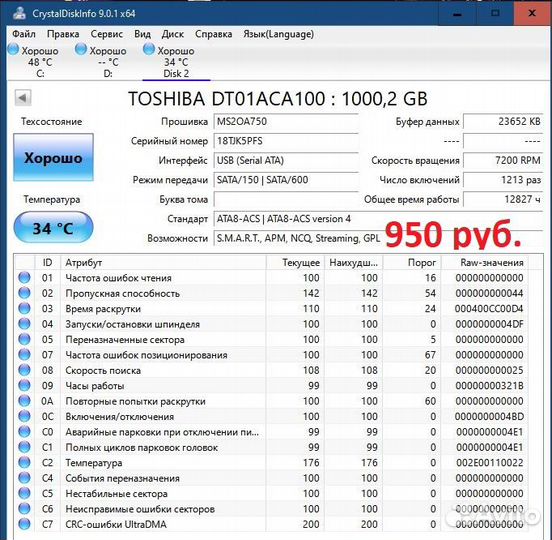Click status orb for attribute 04 row
The height and width of the screenshot is (540, 552).
pos(24,324)
